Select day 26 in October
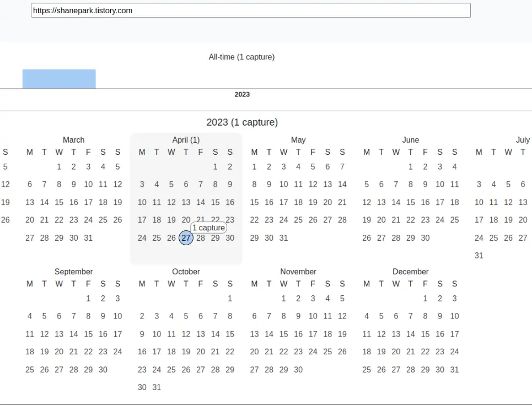This screenshot has width=532, height=416. (186, 370)
